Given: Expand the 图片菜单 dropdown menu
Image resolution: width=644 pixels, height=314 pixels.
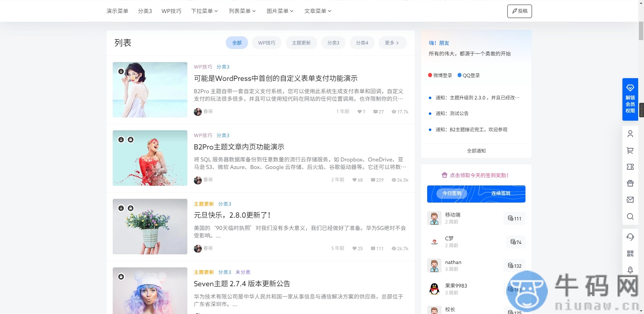Looking at the screenshot, I should pos(280,11).
